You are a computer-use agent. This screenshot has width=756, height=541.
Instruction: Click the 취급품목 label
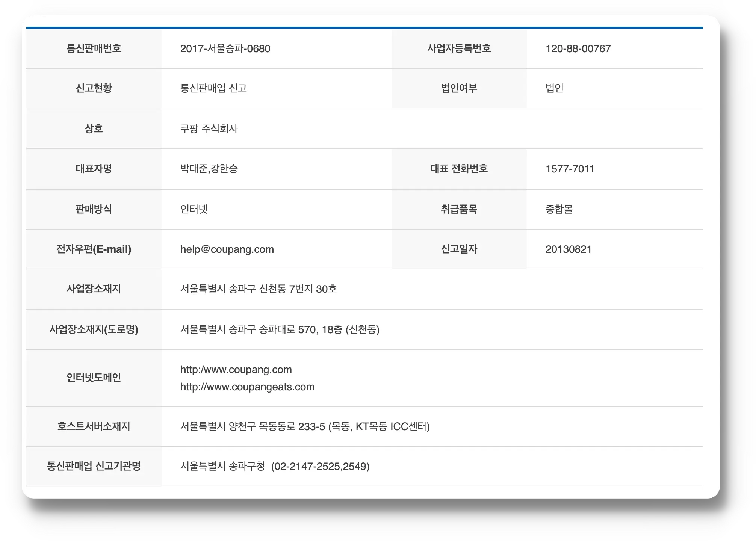[x=459, y=209]
